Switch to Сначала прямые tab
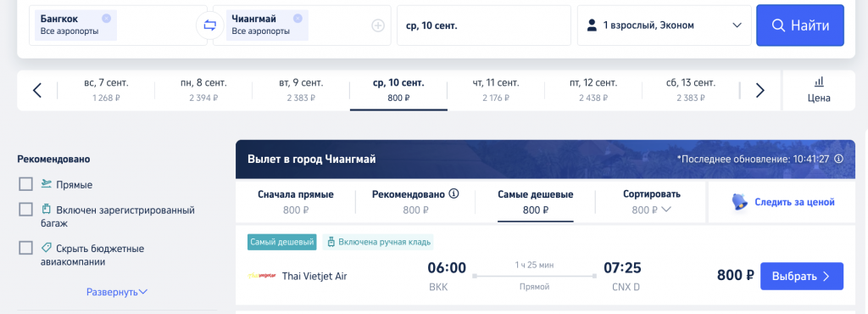Image resolution: width=868 pixels, height=314 pixels. [296, 202]
